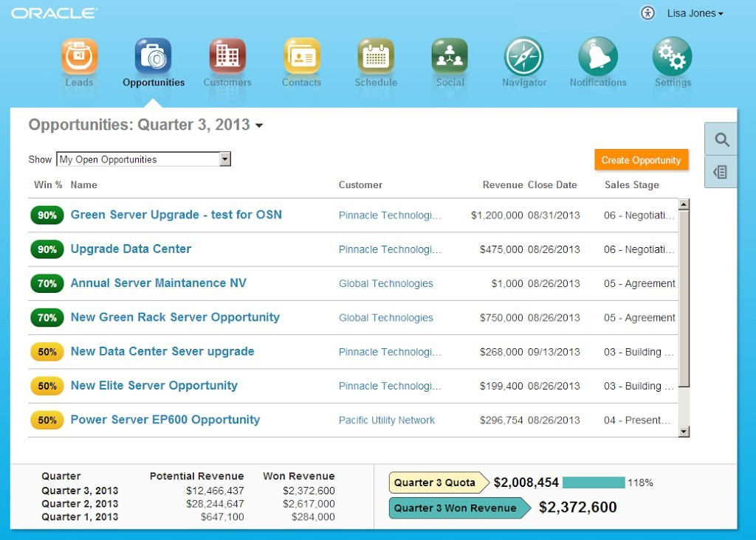Image resolution: width=756 pixels, height=540 pixels.
Task: Click the 04 - Present... sales stage
Action: [x=637, y=420]
